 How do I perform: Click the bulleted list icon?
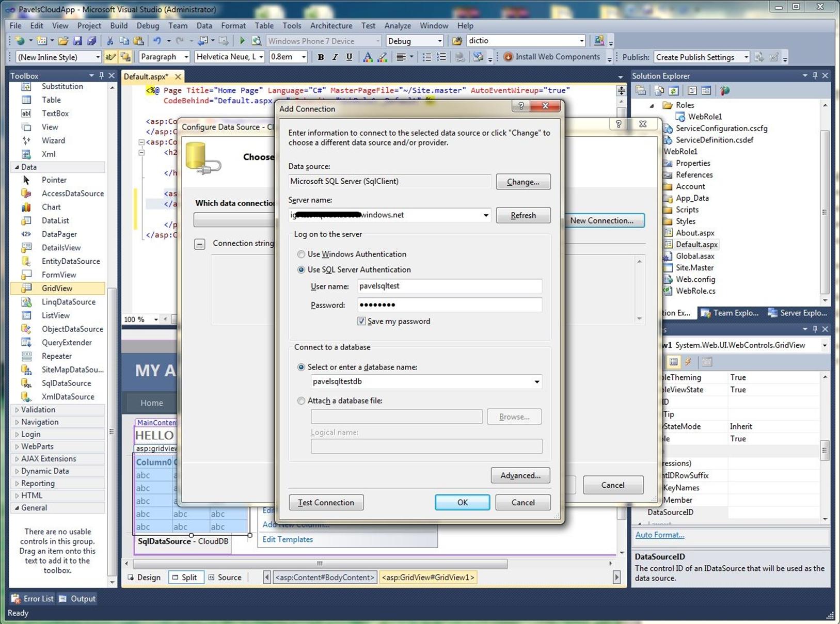[427, 57]
